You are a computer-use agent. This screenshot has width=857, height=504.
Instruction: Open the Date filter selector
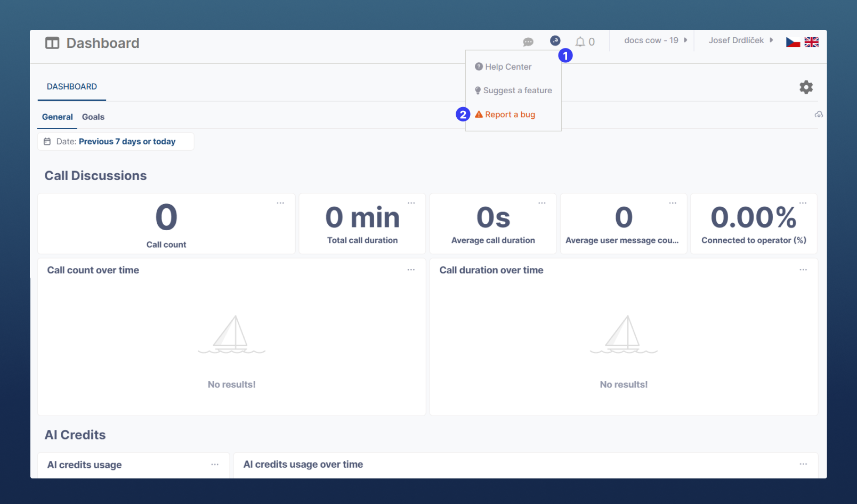tap(116, 142)
